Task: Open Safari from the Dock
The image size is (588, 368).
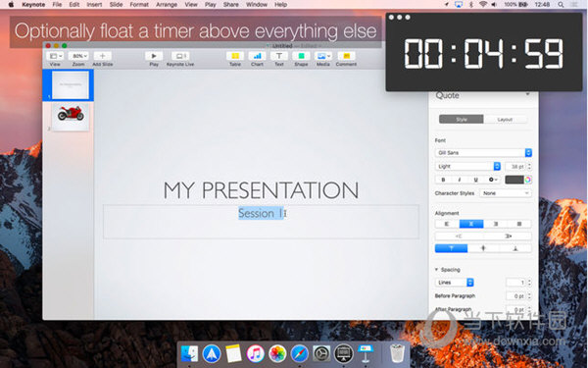Action: tap(300, 353)
